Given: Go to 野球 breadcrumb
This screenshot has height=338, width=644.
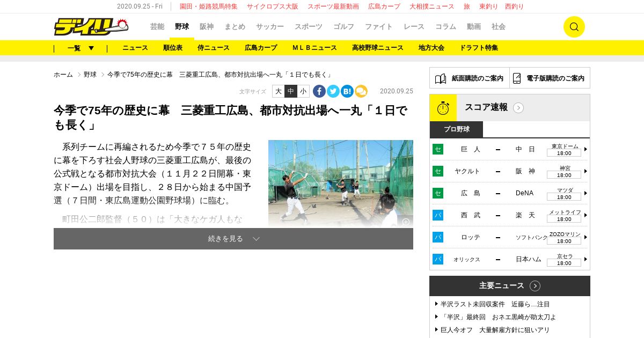Looking at the screenshot, I should [x=90, y=75].
